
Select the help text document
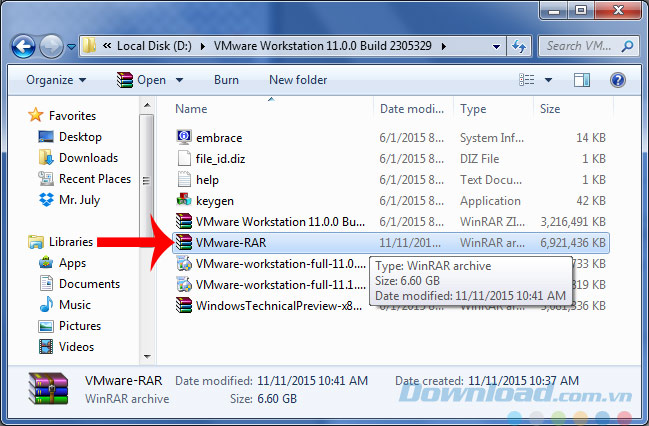(x=391, y=180)
